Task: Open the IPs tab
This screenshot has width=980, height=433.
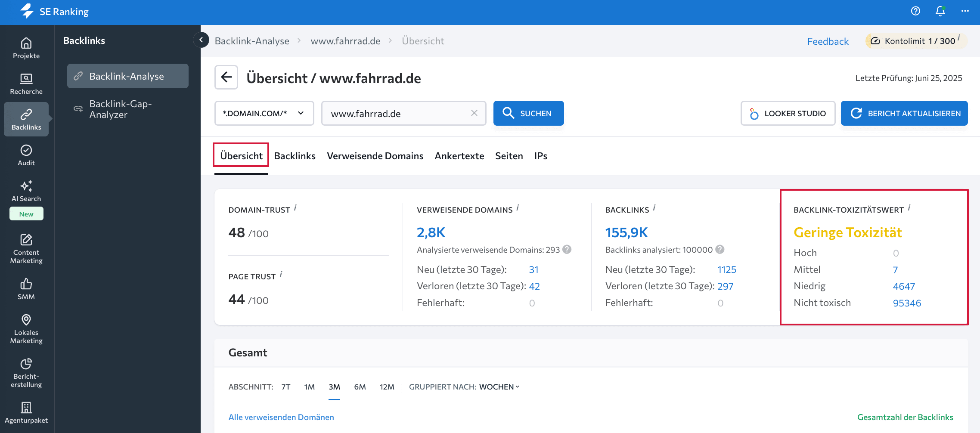Action: [x=541, y=156]
